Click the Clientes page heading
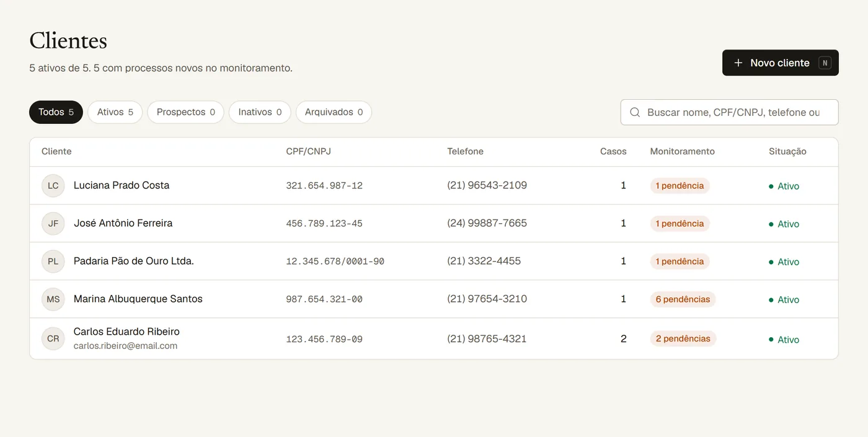Image resolution: width=868 pixels, height=437 pixels. pyautogui.click(x=68, y=41)
